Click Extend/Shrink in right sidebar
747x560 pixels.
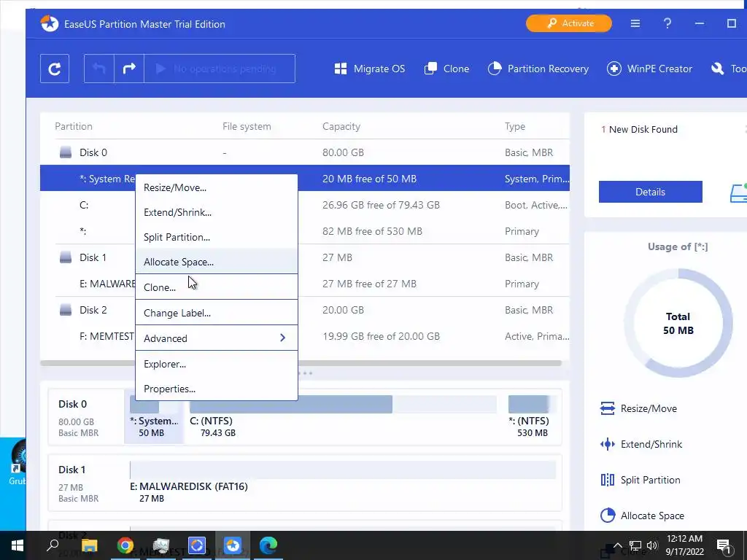click(x=640, y=444)
